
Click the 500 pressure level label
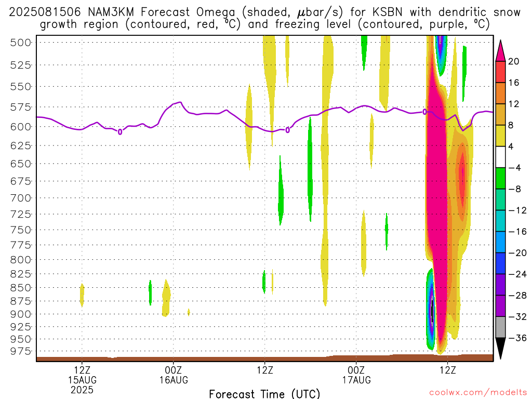pos(21,43)
